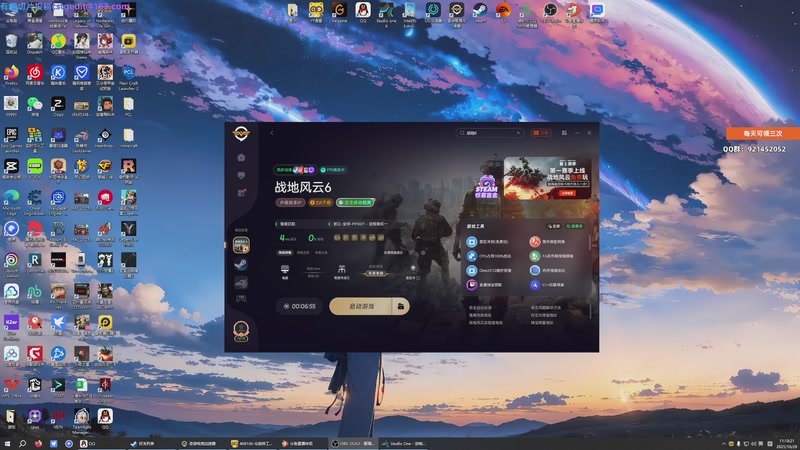Click the orange gift button in header
This screenshot has width=800, height=450.
click(x=540, y=133)
